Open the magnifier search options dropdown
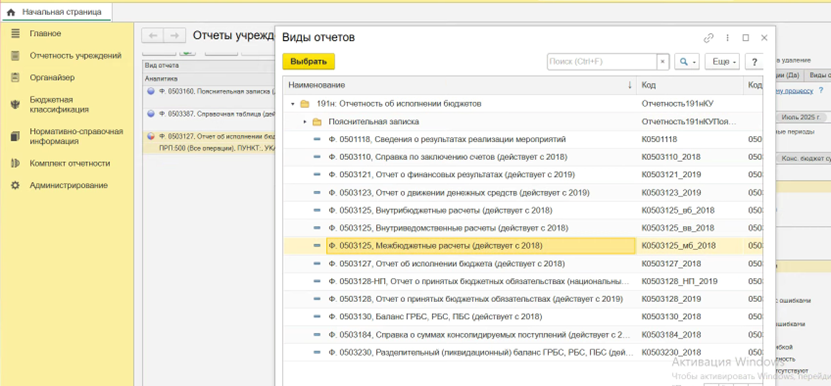The height and width of the screenshot is (386, 831). point(687,62)
